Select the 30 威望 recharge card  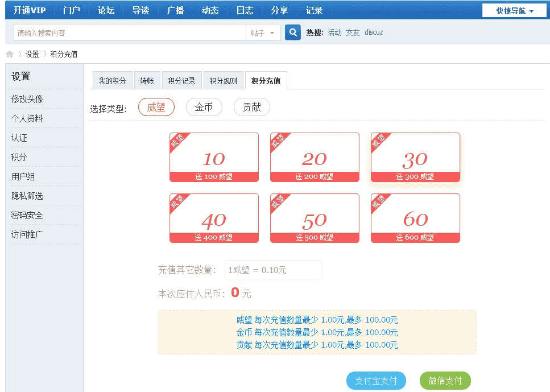pos(415,158)
